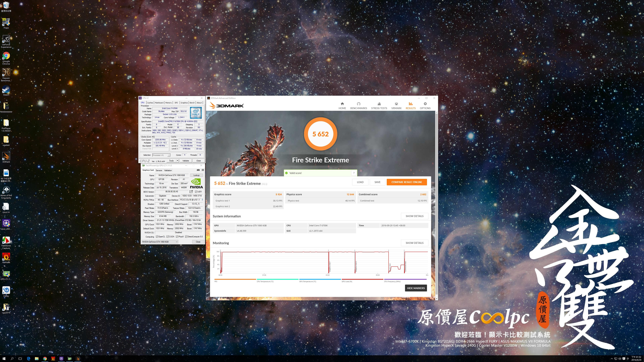Toggle the OpenCL checkbox in GPU-Z
The width and height of the screenshot is (644, 362).
pos(157,237)
